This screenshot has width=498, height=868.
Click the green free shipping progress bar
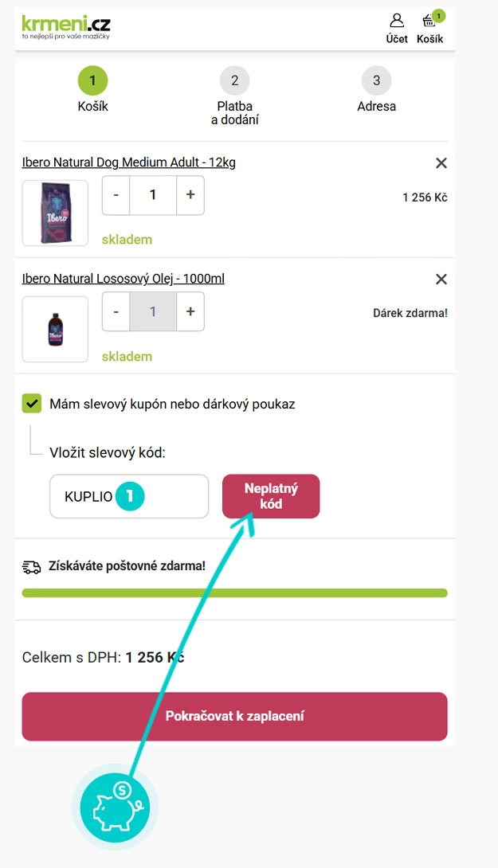234,593
